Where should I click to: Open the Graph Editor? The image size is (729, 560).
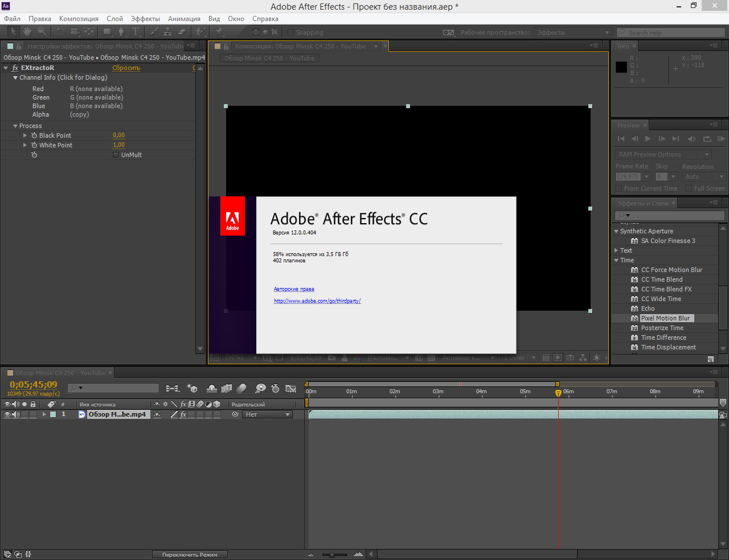pos(290,388)
